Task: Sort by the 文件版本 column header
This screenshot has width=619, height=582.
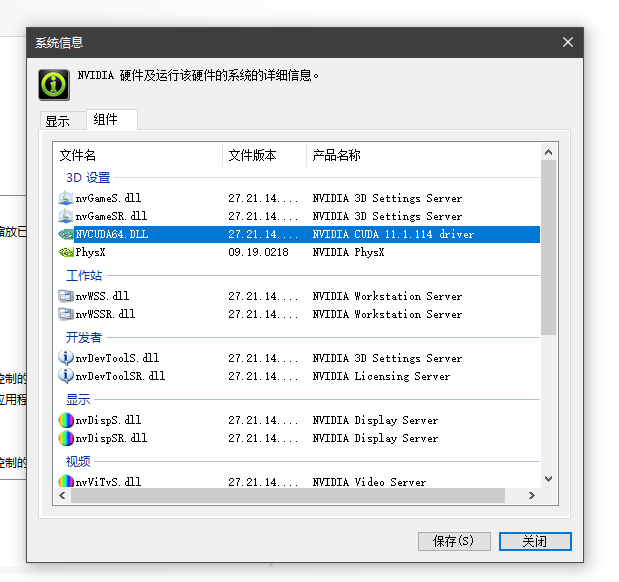Action: click(x=264, y=155)
